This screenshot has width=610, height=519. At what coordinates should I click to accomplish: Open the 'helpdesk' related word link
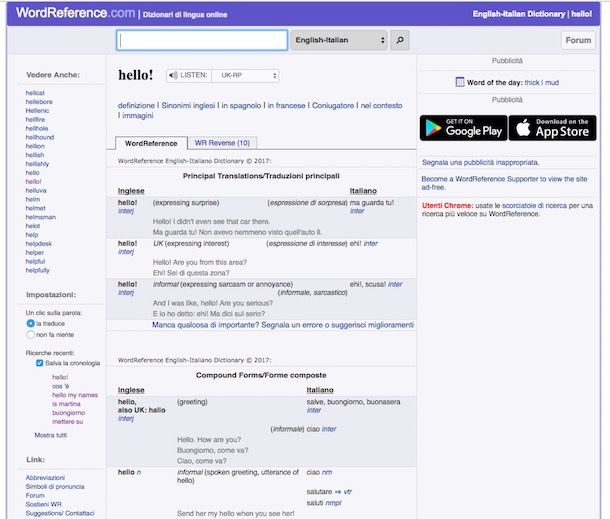41,244
